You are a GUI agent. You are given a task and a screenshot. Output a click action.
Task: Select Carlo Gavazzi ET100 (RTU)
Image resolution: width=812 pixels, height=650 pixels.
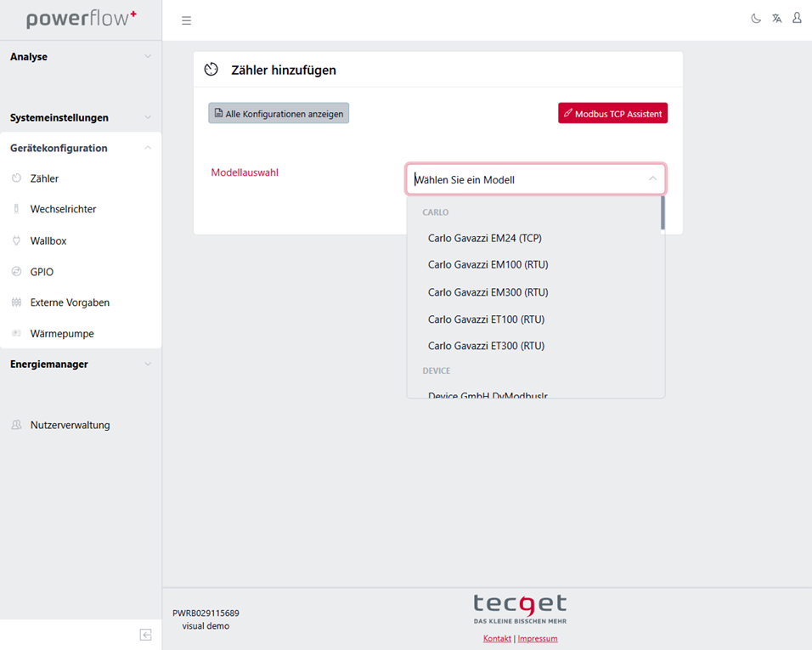(x=534, y=319)
